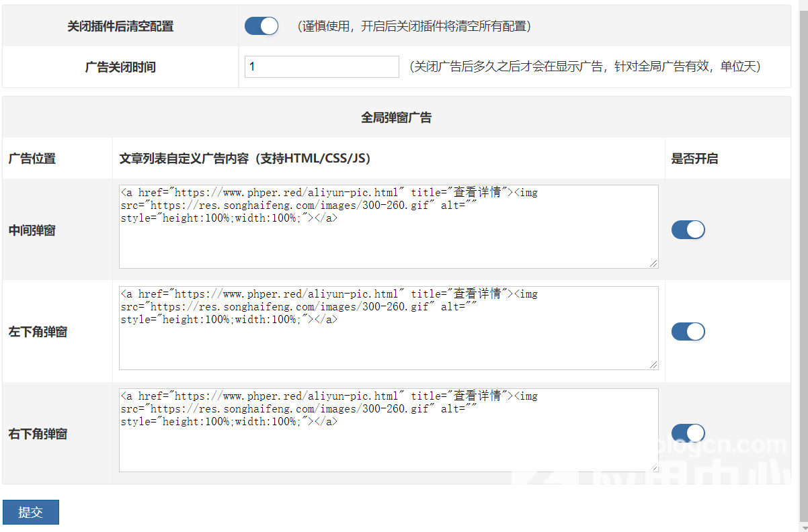Screen dimensions: 808x532
Task: Turn off the 左下角弹窗 switch
Action: (x=688, y=331)
